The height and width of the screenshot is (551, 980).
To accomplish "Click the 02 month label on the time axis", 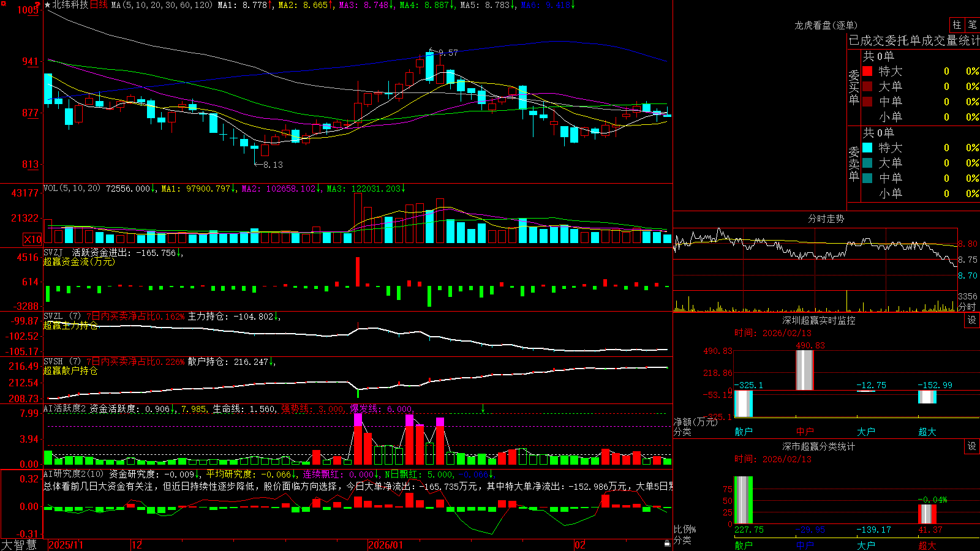I will 580,545.
